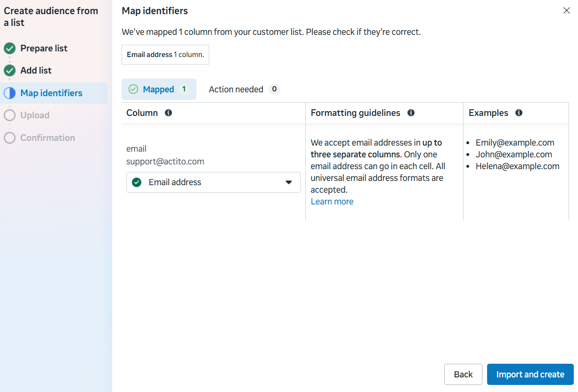Click the info icon next to Examples

pos(519,113)
